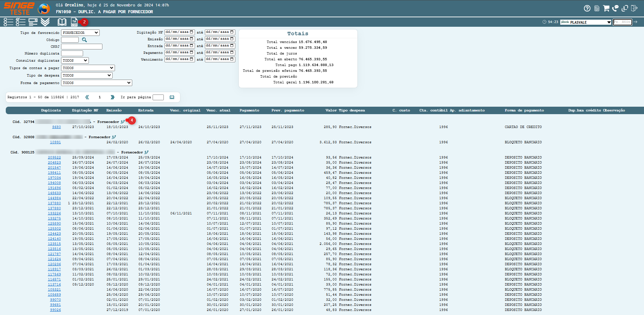Click the magnifier next to Código field

click(x=84, y=40)
